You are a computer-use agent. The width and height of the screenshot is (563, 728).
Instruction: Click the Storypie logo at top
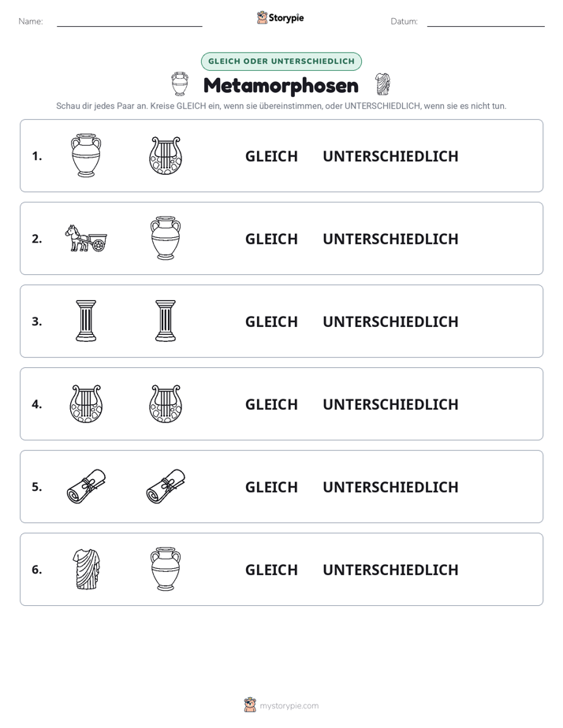coord(280,17)
